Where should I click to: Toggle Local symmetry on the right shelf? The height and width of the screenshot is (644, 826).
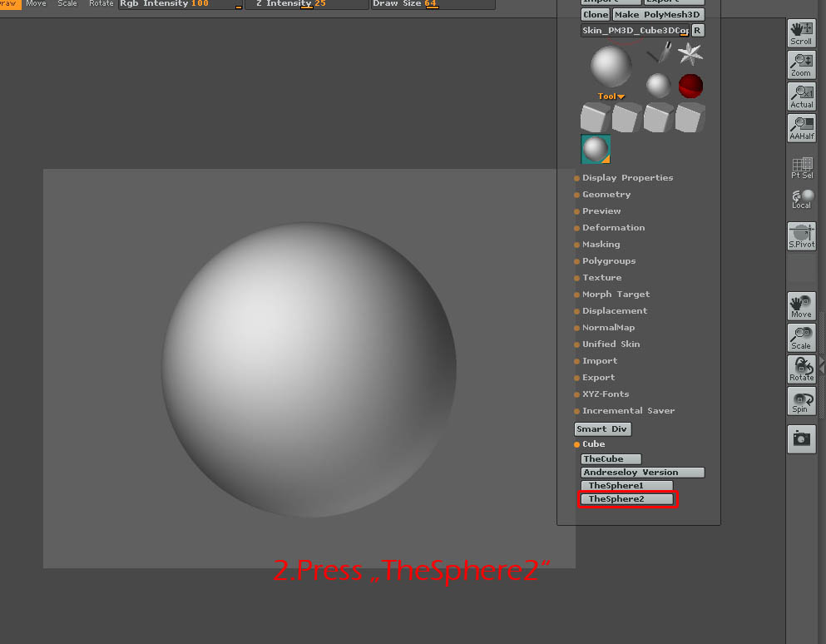click(x=800, y=197)
